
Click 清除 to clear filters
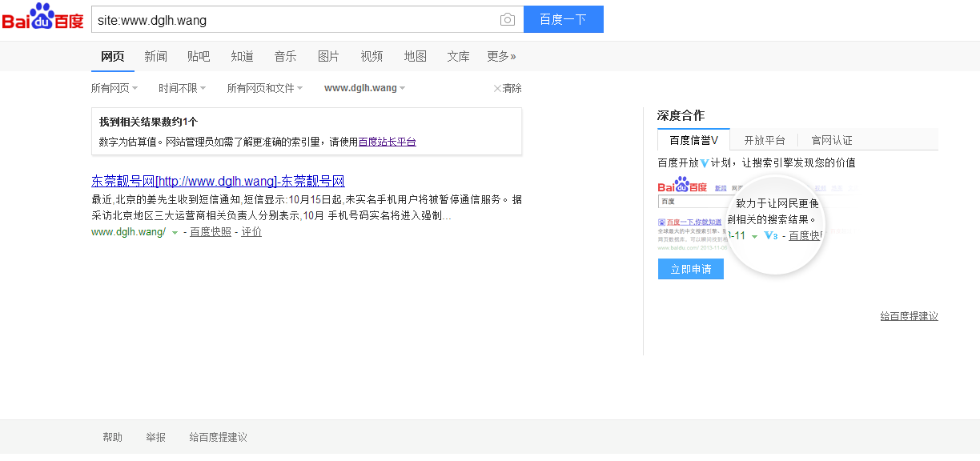click(508, 88)
